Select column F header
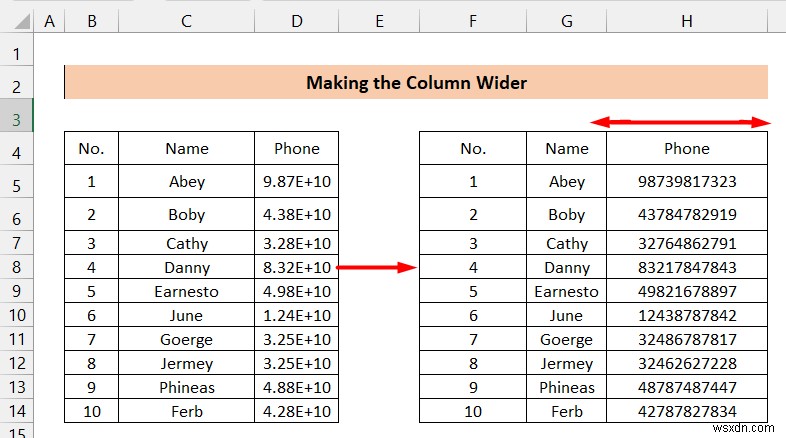The height and width of the screenshot is (438, 786). point(473,21)
